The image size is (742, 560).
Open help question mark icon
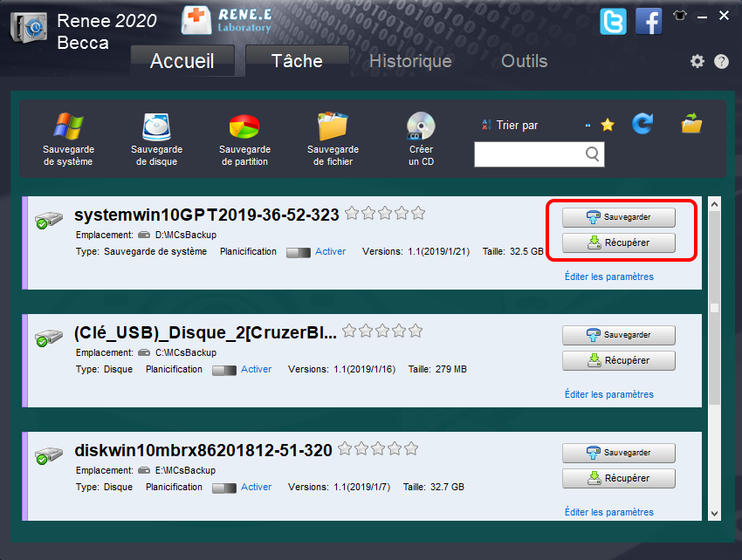click(x=721, y=61)
